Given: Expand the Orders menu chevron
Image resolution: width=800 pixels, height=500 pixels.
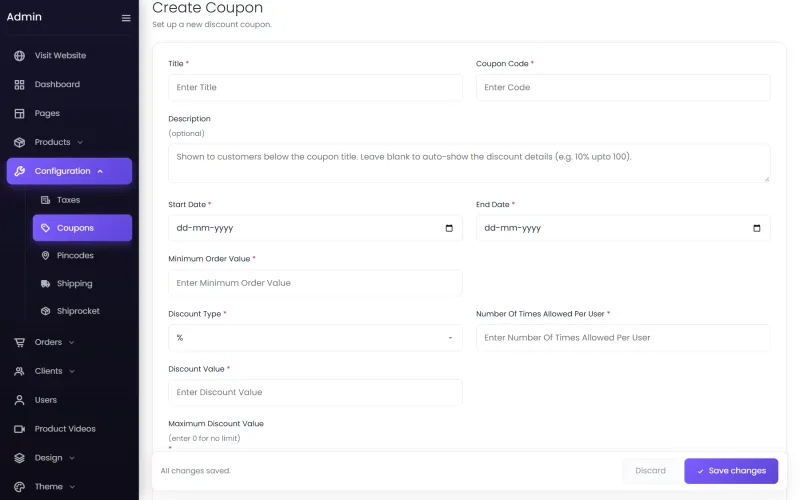Looking at the screenshot, I should (x=71, y=342).
